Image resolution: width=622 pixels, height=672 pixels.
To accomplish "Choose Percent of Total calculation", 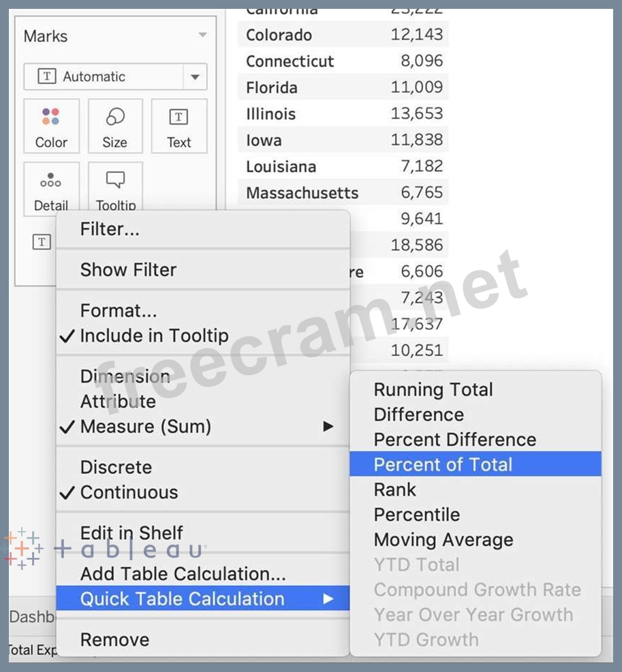I will tap(443, 465).
